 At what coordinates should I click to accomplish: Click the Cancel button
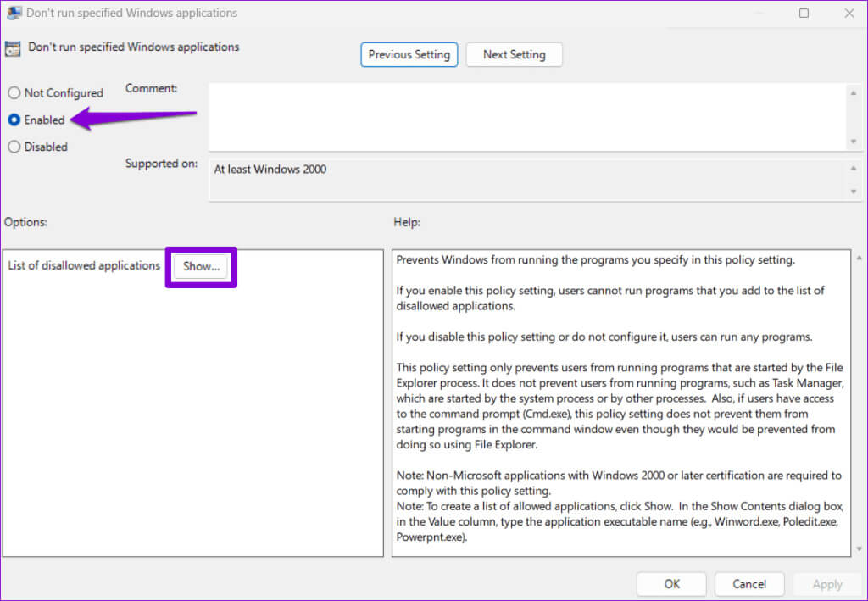749,584
